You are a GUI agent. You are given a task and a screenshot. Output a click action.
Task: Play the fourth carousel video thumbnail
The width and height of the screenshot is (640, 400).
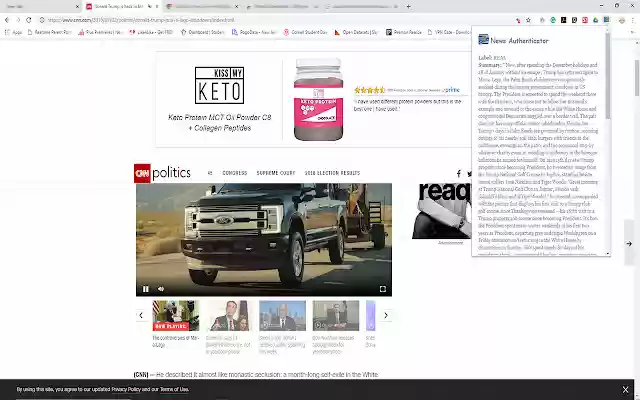pyautogui.click(x=336, y=315)
